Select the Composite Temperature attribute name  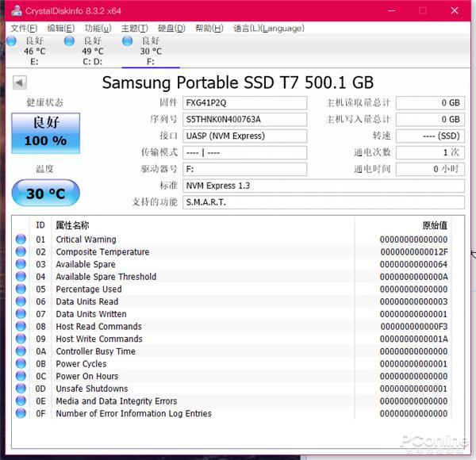pos(102,252)
